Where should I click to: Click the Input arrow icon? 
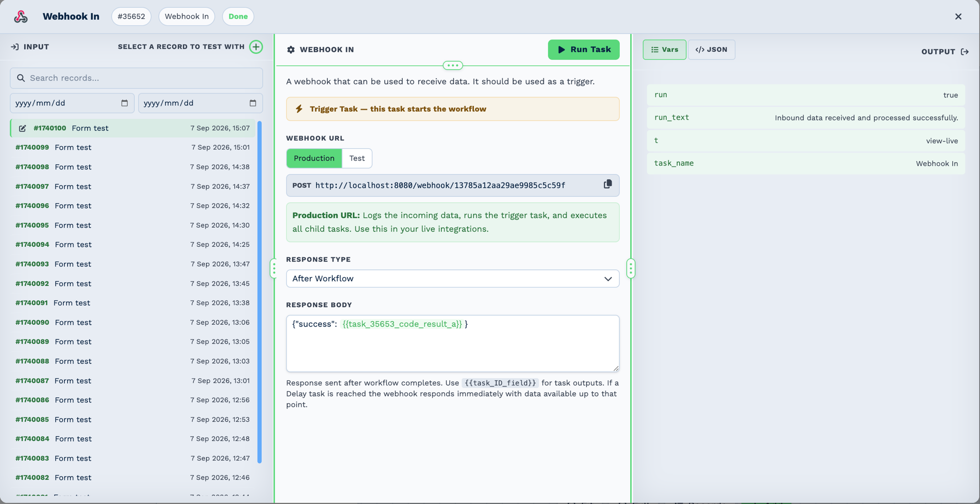click(15, 47)
